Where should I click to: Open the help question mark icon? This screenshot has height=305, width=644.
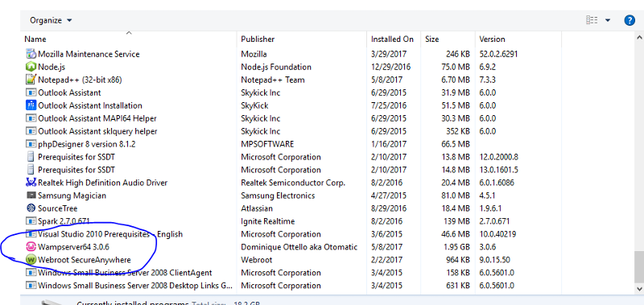[x=630, y=20]
